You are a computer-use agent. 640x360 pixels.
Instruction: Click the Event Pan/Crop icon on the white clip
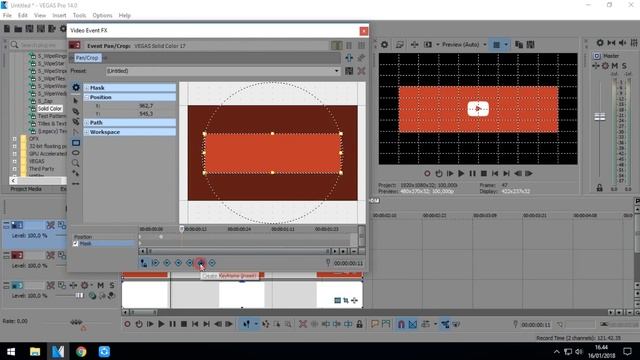coord(346,301)
